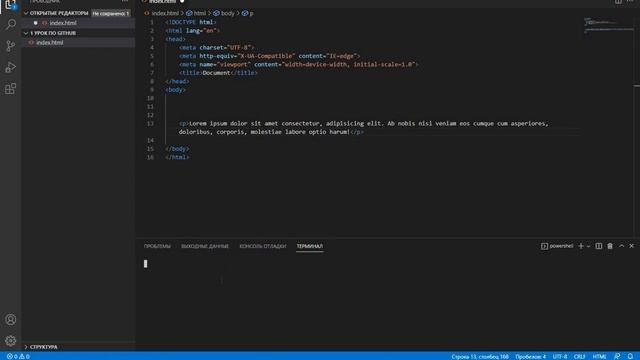Split the terminal panel
Screen dimensions: 640x360
(598, 246)
